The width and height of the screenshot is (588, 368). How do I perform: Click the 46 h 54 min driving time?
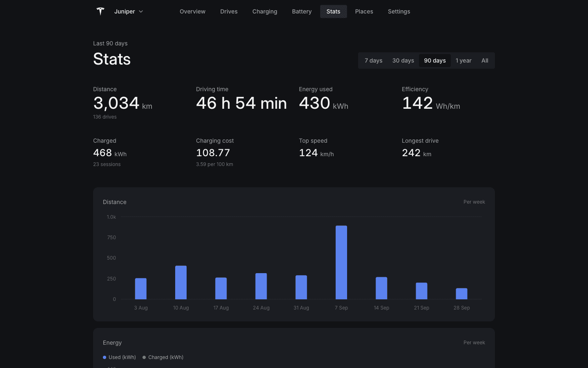point(241,103)
